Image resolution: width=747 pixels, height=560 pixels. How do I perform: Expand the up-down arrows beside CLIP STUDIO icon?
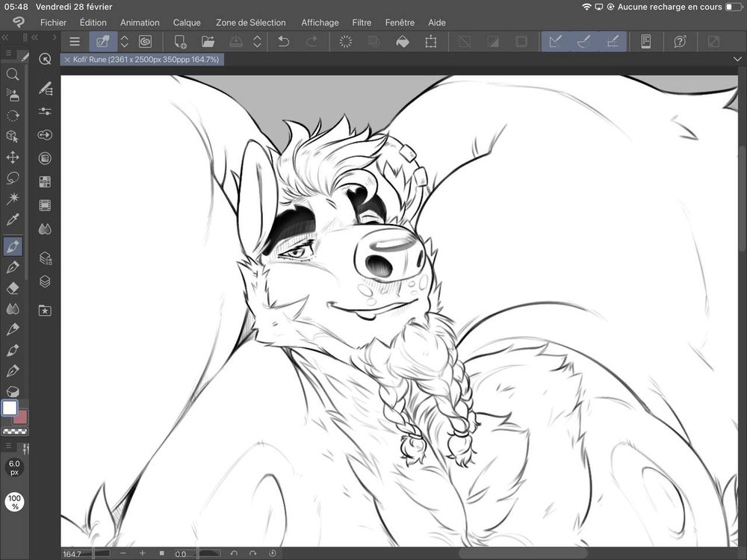click(124, 41)
